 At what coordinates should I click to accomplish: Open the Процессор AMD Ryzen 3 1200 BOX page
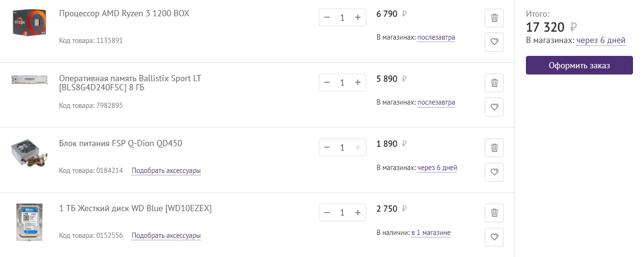[x=124, y=13]
